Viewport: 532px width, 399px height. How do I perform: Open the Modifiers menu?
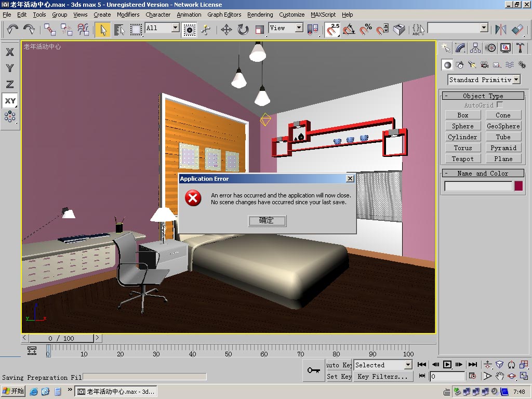click(x=128, y=15)
